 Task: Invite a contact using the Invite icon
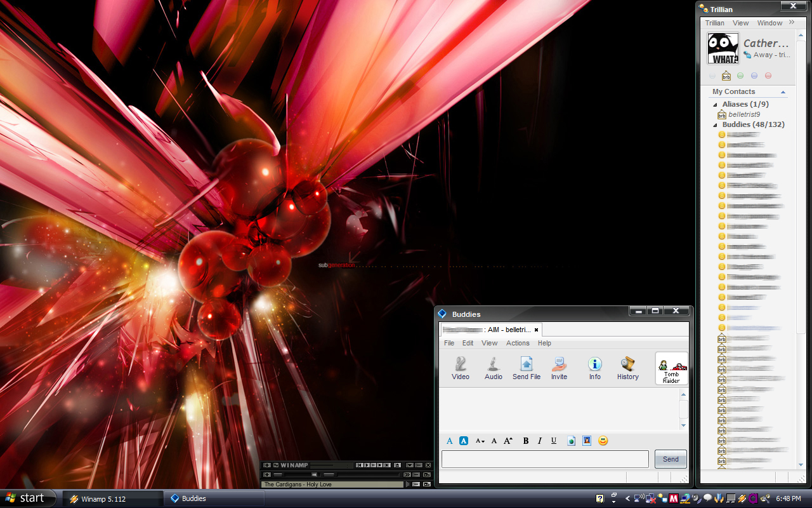[559, 368]
